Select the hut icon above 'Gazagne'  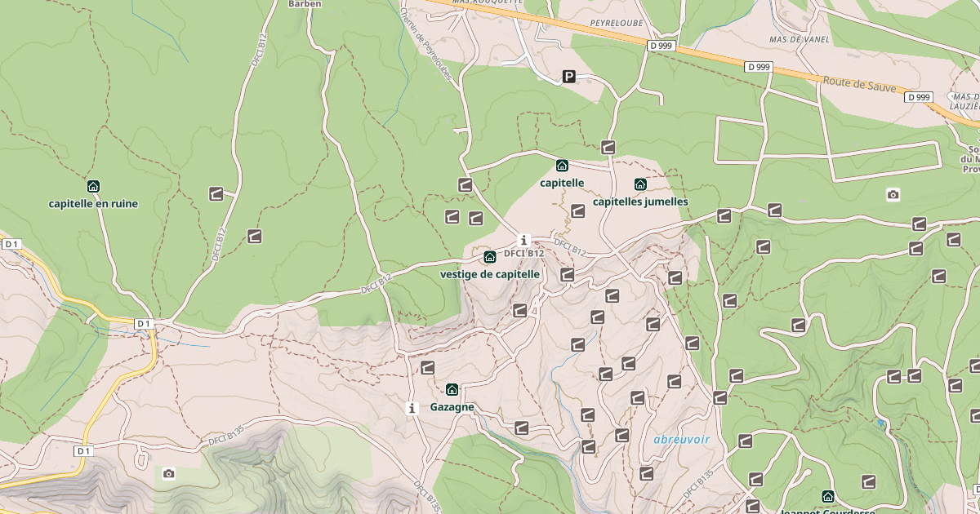click(x=452, y=389)
